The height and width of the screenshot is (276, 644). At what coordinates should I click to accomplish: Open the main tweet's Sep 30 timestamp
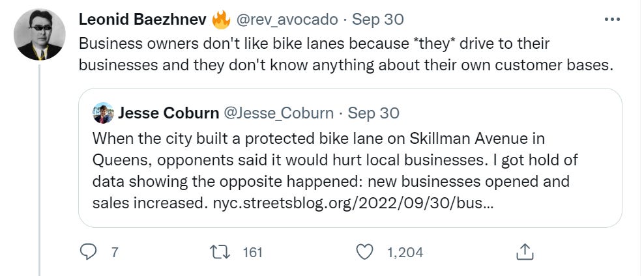pos(378,20)
